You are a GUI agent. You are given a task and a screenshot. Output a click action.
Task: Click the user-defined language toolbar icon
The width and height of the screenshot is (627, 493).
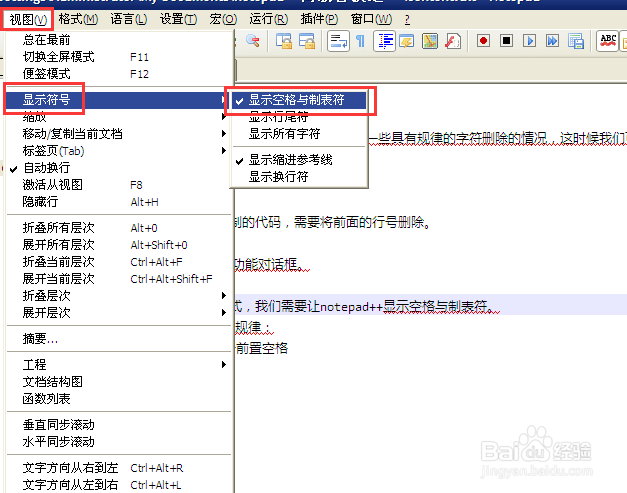[407, 41]
